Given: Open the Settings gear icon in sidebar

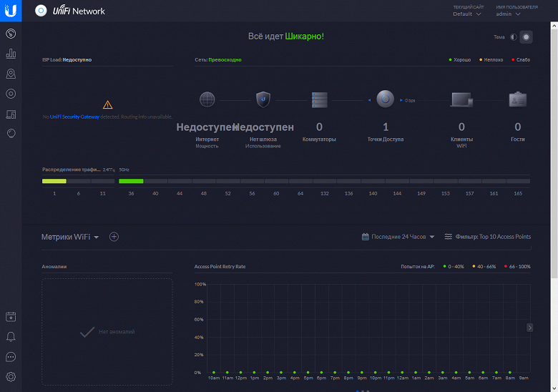Looking at the screenshot, I should click(x=11, y=377).
